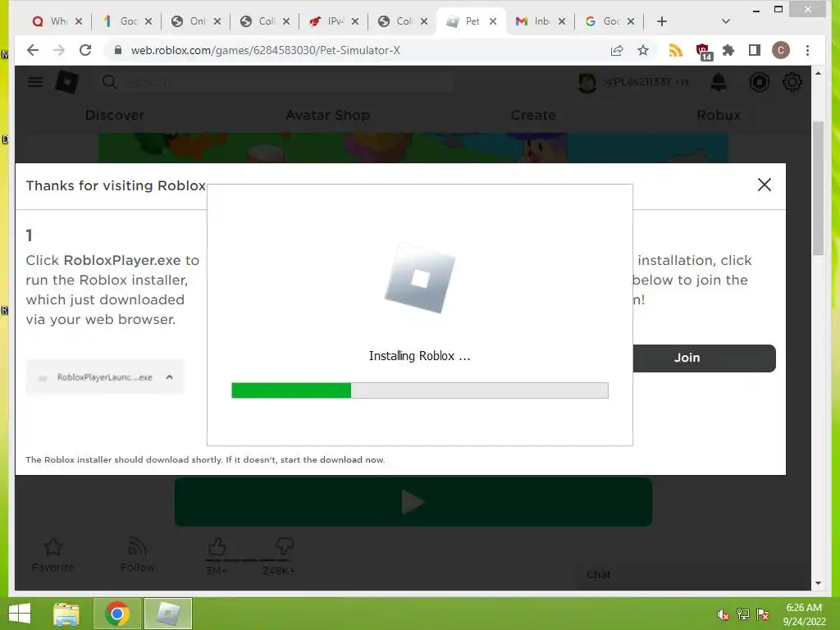Open Chrome's tab search dropdown arrow
Viewport: 840px width, 630px height.
(x=726, y=21)
